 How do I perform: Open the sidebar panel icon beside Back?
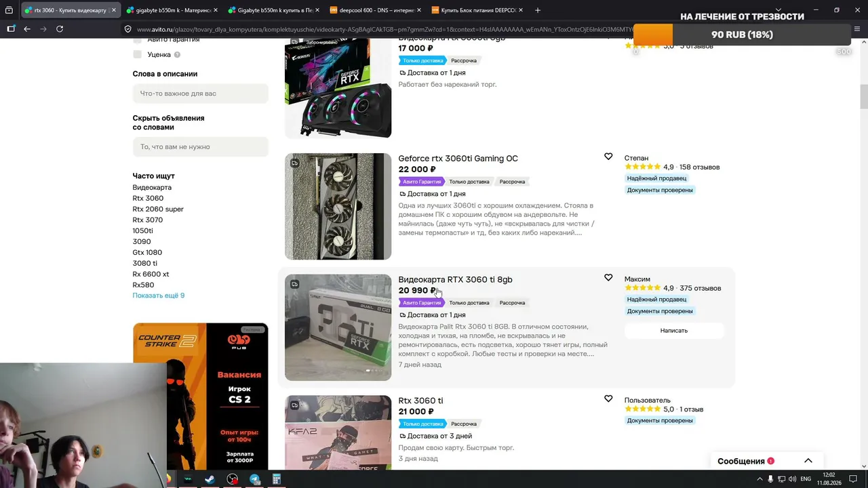click(11, 29)
